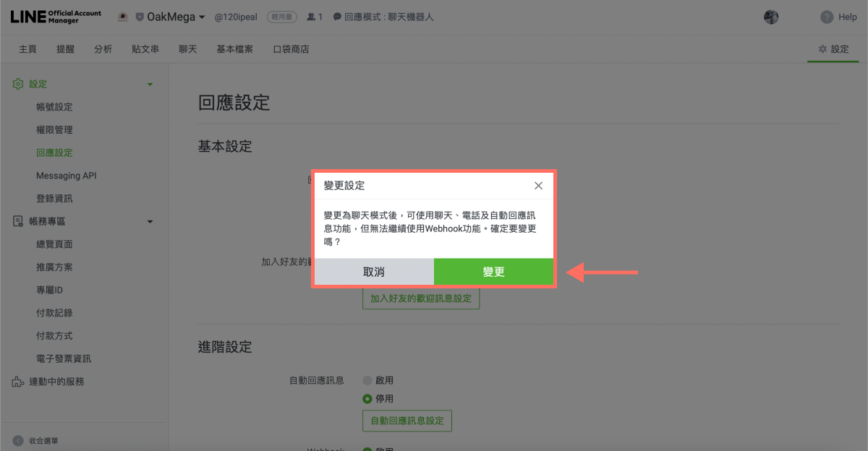This screenshot has height=451, width=868.
Task: Click the 輕用量 plan badge
Action: tap(281, 17)
